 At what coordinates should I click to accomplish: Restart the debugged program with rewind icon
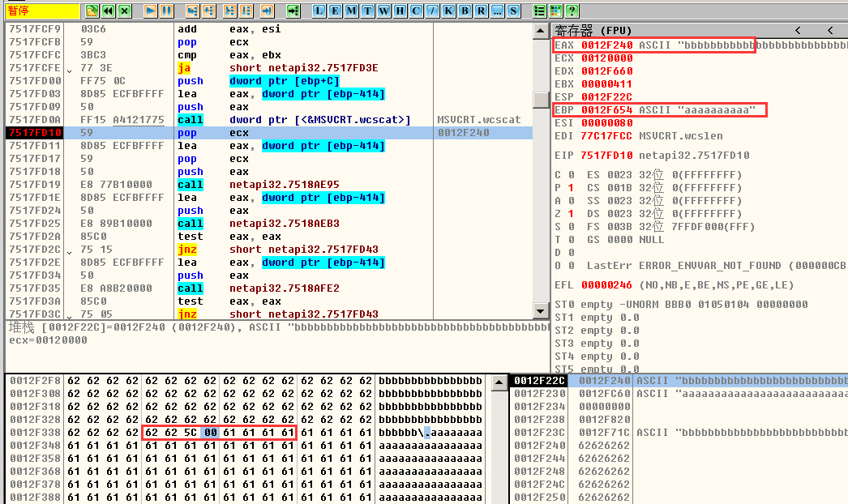tap(108, 11)
